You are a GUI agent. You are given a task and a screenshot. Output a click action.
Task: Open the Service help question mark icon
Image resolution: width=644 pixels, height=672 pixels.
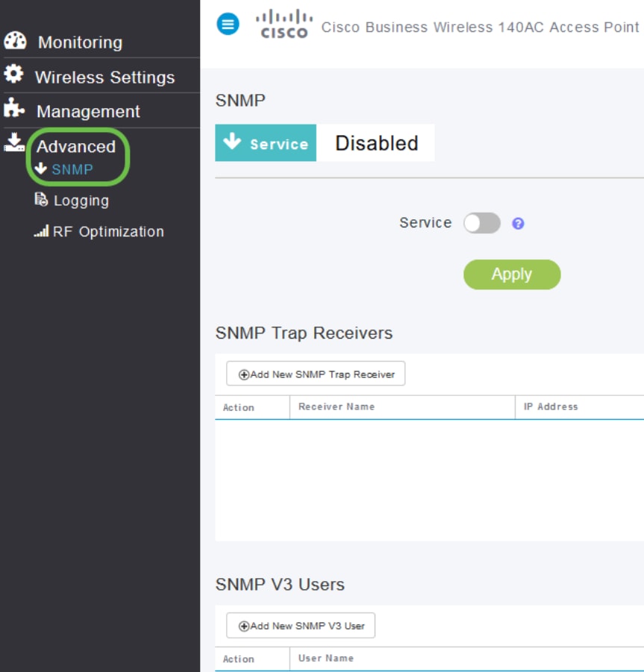(518, 223)
